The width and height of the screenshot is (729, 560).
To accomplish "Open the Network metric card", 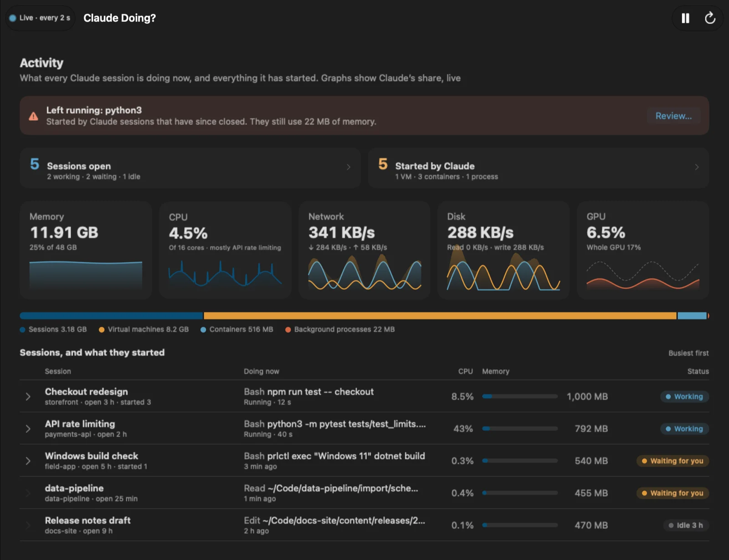I will tap(364, 250).
